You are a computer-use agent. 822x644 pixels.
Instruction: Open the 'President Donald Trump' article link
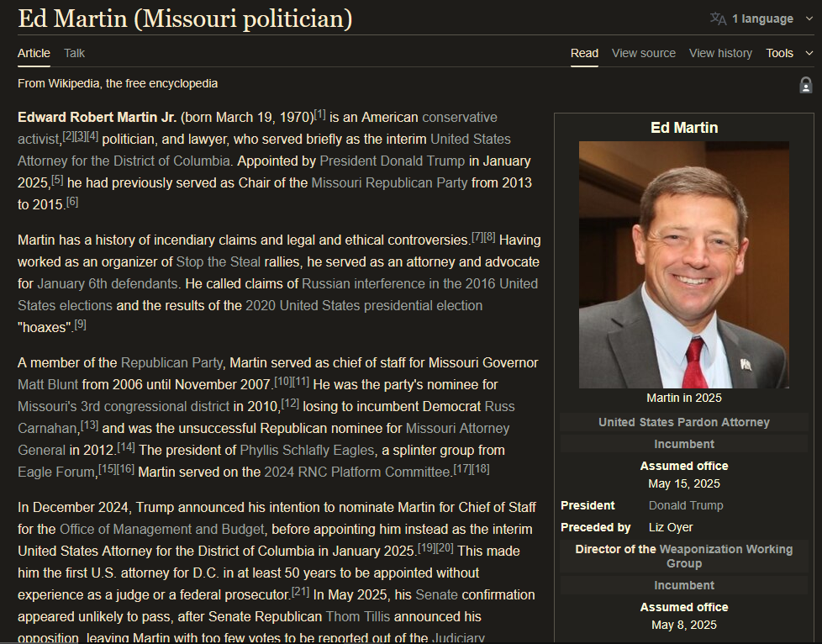[x=393, y=161]
